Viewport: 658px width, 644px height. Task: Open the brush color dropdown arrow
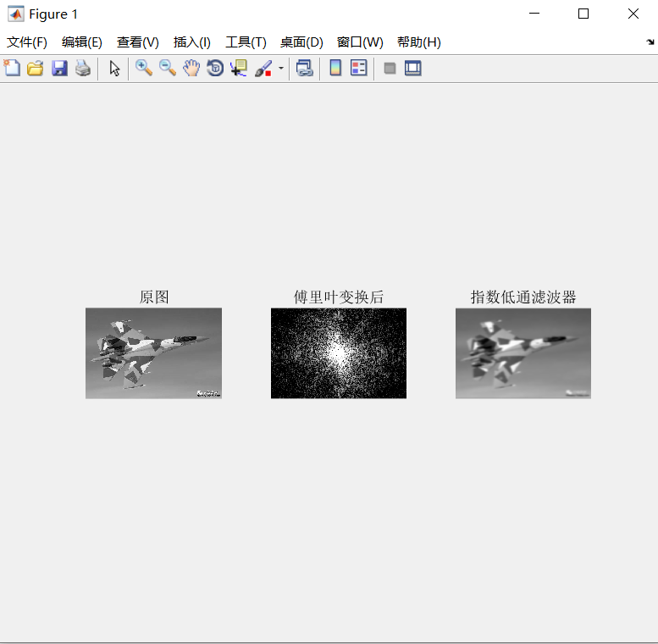click(x=281, y=68)
